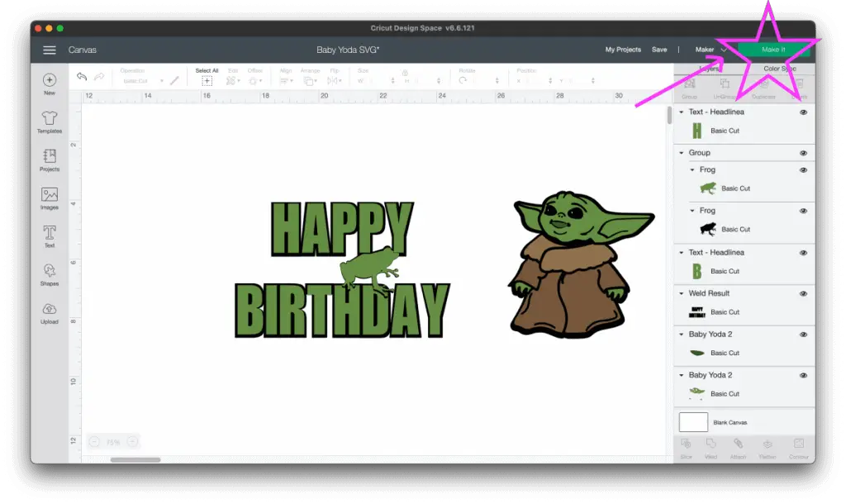Hide the Frog layer with green frog thumbnail
The width and height of the screenshot is (846, 504).
803,170
